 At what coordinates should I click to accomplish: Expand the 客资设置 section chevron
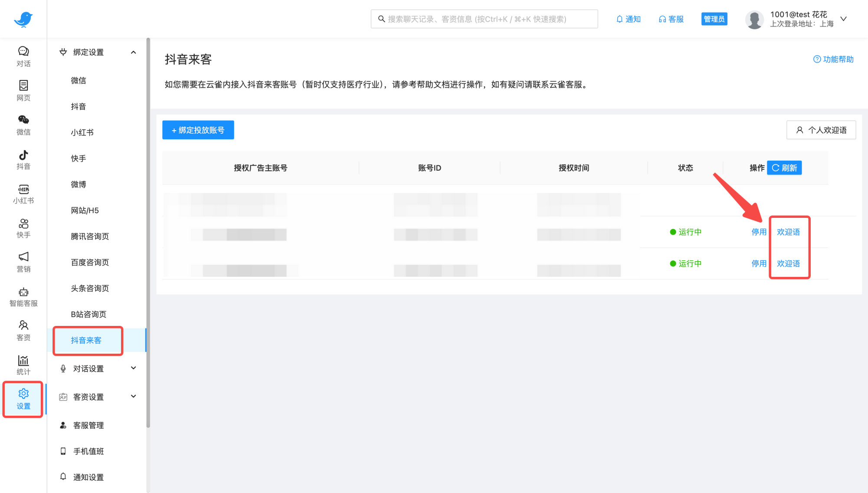coord(133,396)
